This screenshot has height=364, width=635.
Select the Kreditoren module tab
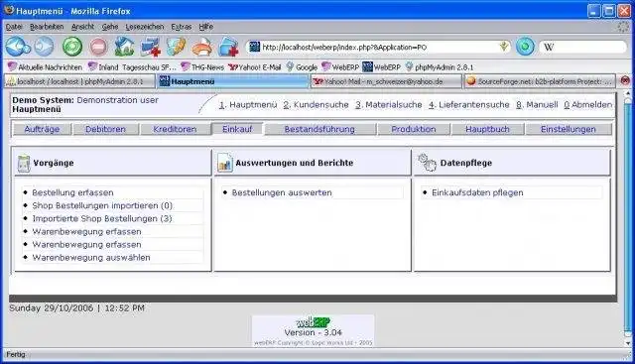click(x=175, y=129)
